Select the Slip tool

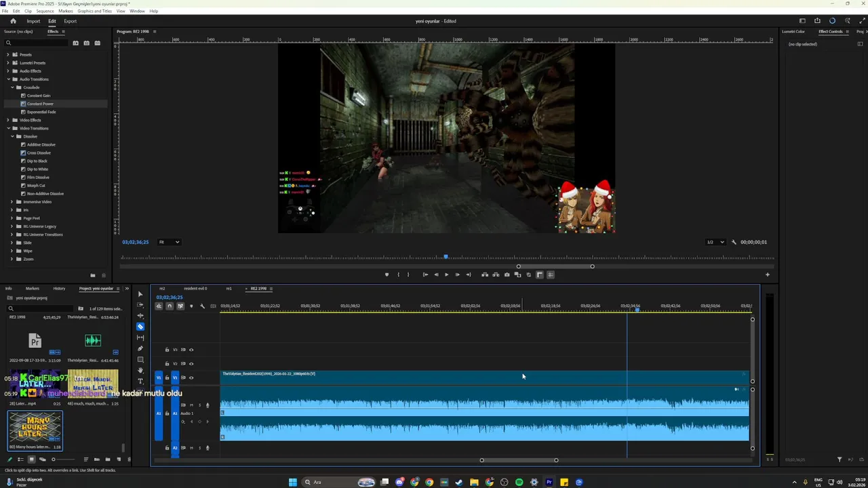[140, 338]
